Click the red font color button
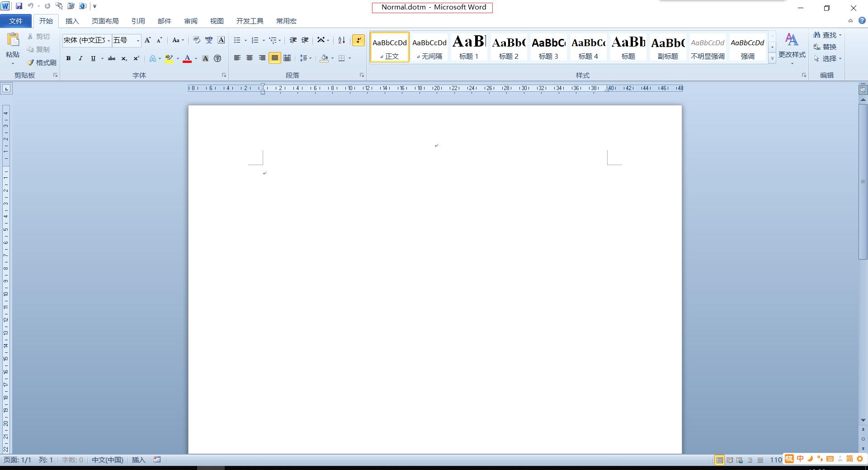The height and width of the screenshot is (470, 868). click(x=187, y=58)
